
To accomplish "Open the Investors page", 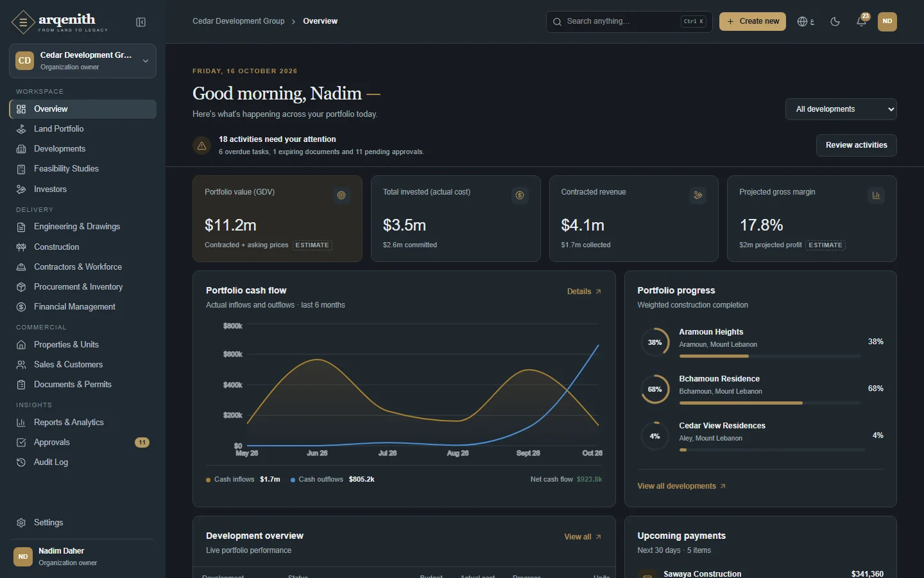I will click(x=83, y=189).
